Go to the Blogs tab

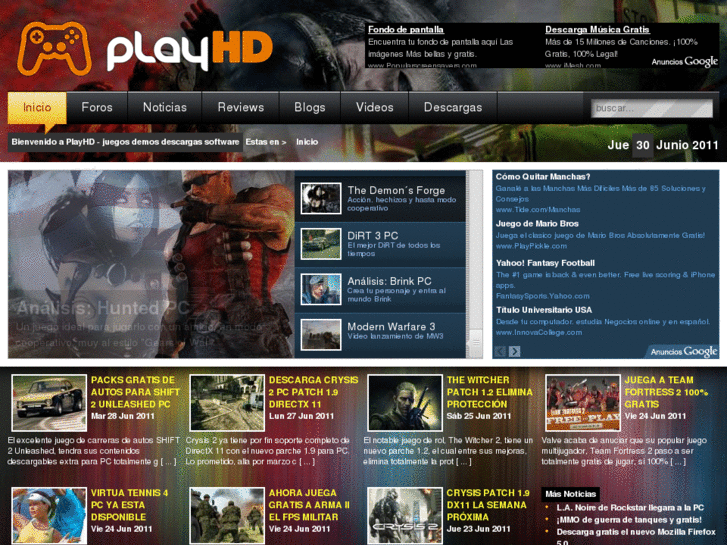coord(310,108)
